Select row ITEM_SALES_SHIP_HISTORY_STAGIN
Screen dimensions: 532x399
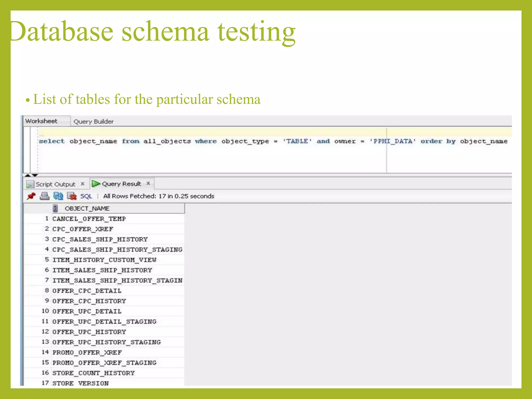pyautogui.click(x=104, y=281)
